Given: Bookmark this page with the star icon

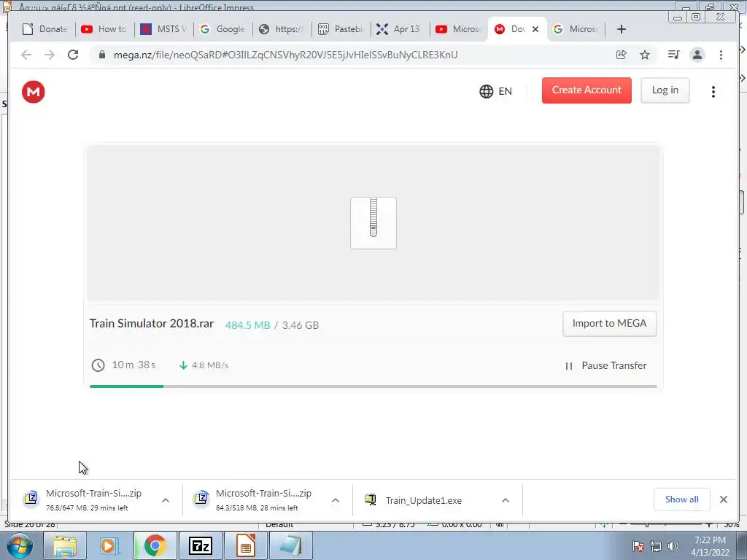Looking at the screenshot, I should tap(645, 55).
